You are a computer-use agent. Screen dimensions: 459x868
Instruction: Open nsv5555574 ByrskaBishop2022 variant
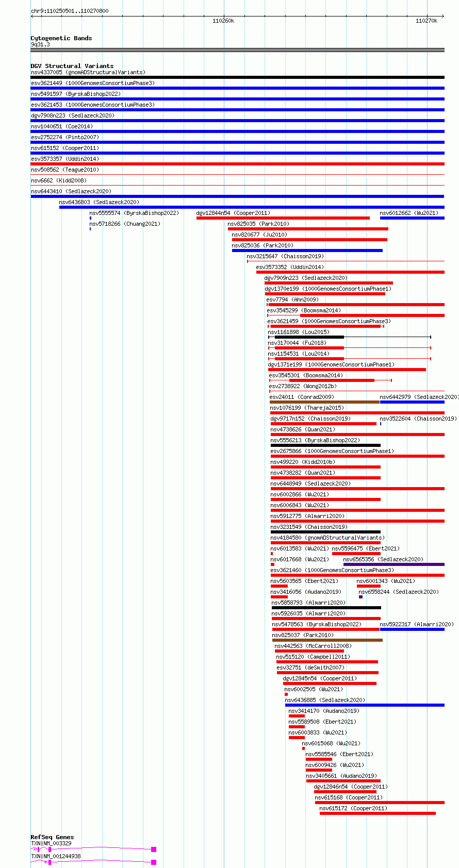[134, 213]
